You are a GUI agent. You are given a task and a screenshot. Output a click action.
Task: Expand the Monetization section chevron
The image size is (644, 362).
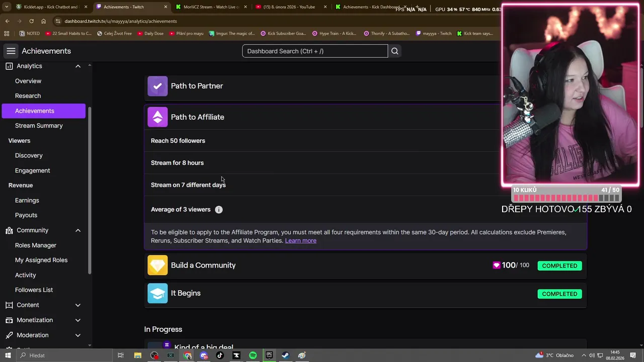pos(78,320)
